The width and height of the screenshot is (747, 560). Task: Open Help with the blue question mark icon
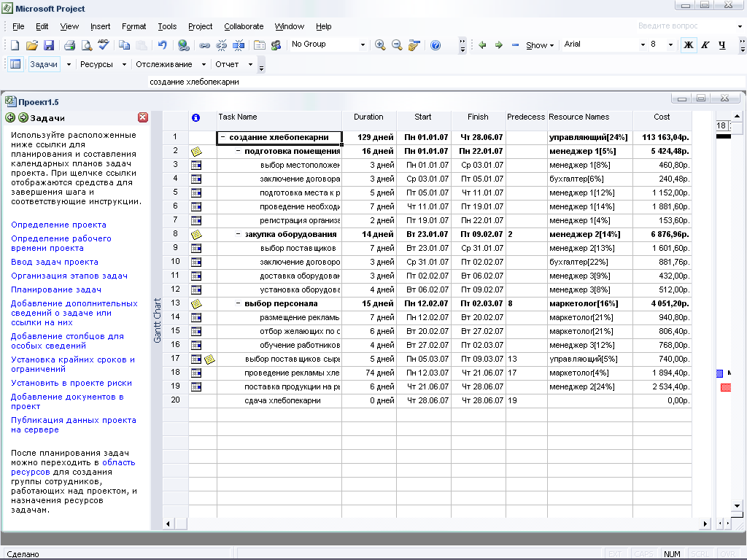[436, 45]
